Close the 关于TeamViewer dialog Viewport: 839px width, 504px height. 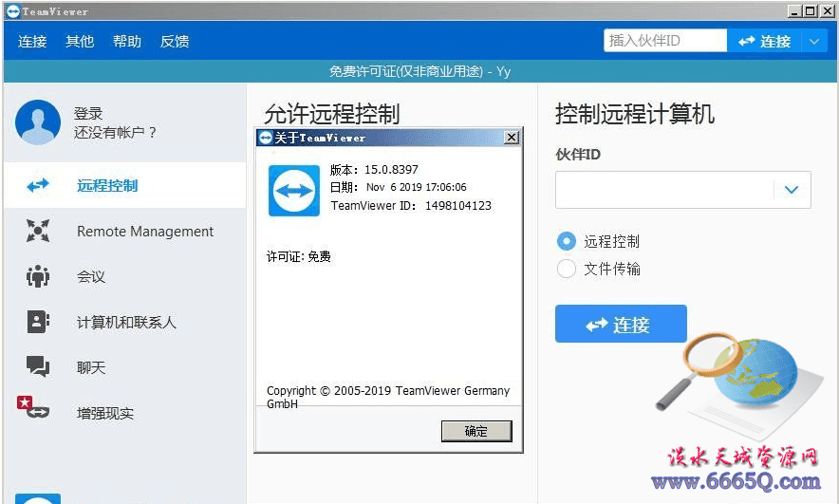[x=512, y=138]
